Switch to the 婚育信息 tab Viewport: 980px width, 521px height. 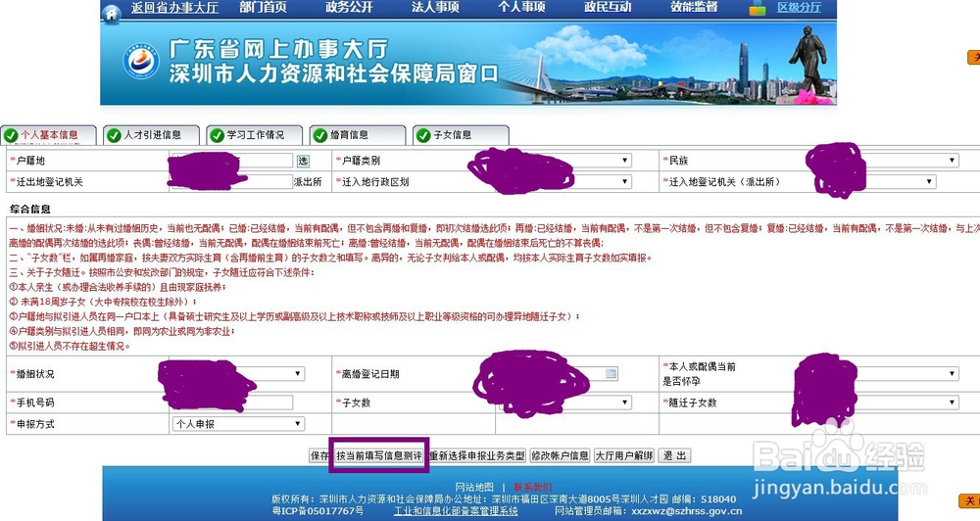[358, 135]
